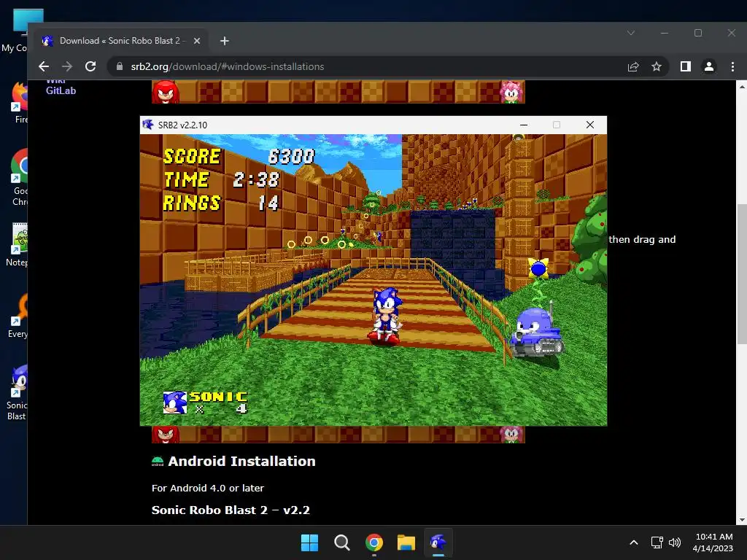
Task: Minimize the Chrome window
Action: coord(665,33)
